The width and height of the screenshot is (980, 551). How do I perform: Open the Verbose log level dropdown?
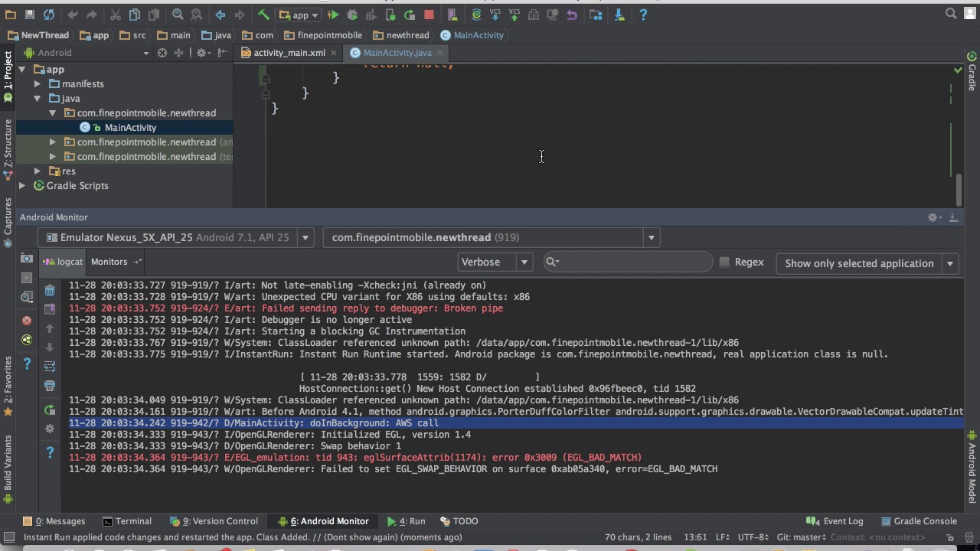coord(494,262)
